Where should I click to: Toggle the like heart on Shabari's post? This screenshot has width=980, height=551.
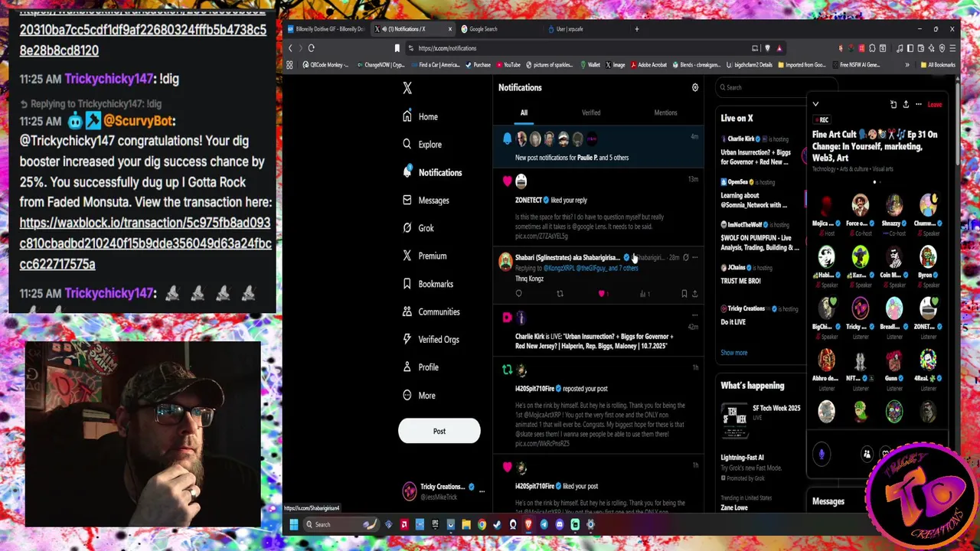601,293
